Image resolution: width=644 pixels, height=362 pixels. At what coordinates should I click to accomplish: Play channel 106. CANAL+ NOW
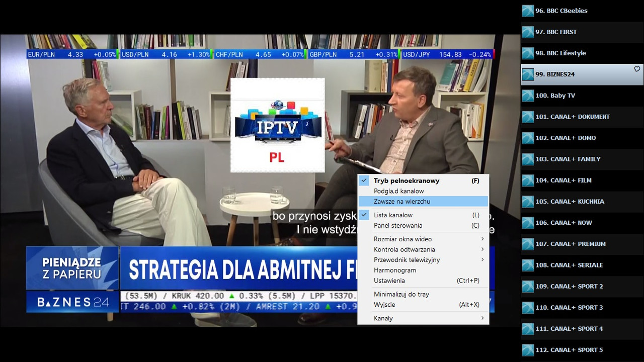582,223
